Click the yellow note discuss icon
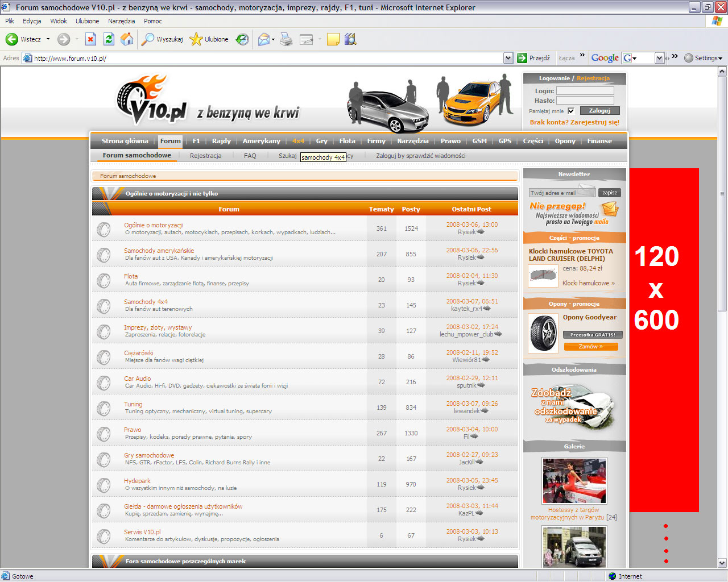The width and height of the screenshot is (728, 582). coord(333,39)
